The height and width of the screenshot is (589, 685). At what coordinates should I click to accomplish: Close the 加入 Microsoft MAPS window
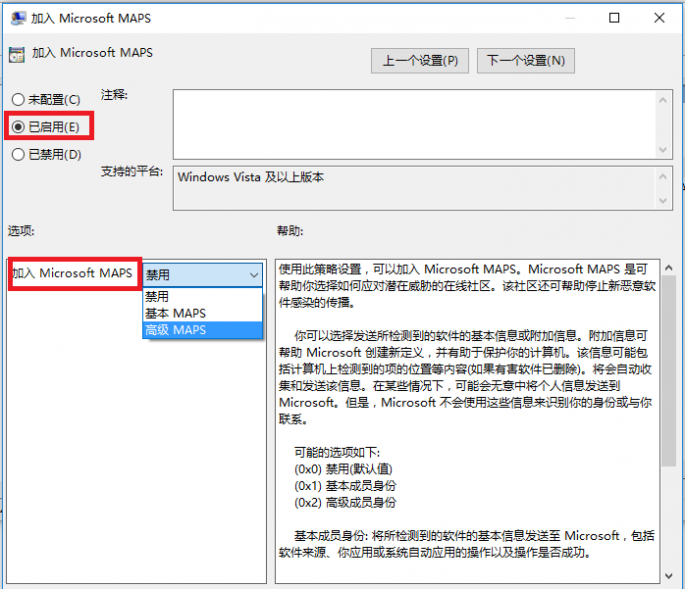click(x=659, y=18)
